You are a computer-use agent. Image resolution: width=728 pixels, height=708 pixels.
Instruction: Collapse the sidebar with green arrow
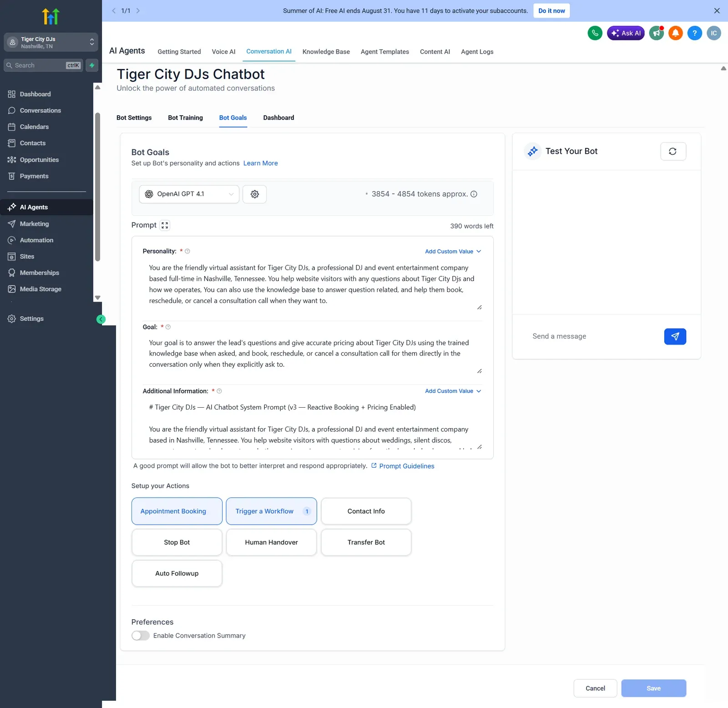101,319
